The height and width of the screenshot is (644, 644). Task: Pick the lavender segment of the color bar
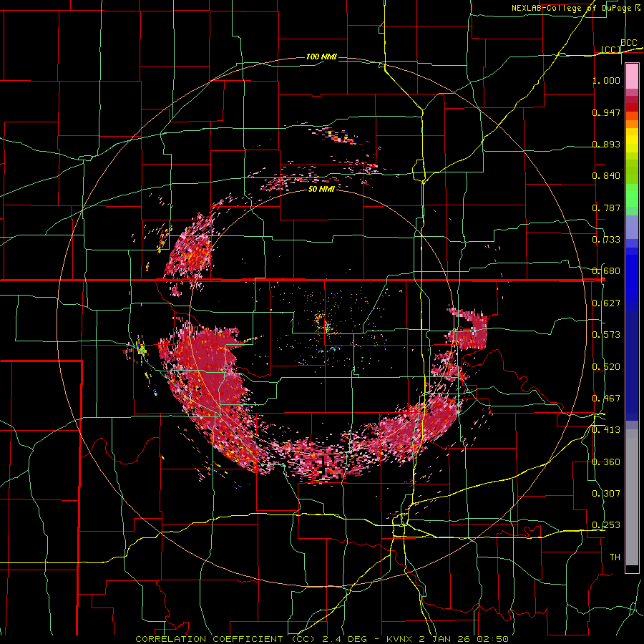click(632, 227)
